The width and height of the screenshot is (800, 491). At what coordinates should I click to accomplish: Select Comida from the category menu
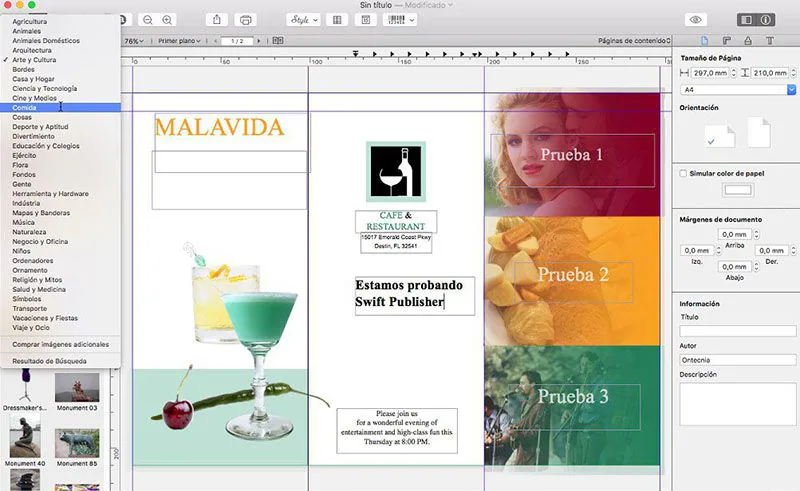(60, 108)
